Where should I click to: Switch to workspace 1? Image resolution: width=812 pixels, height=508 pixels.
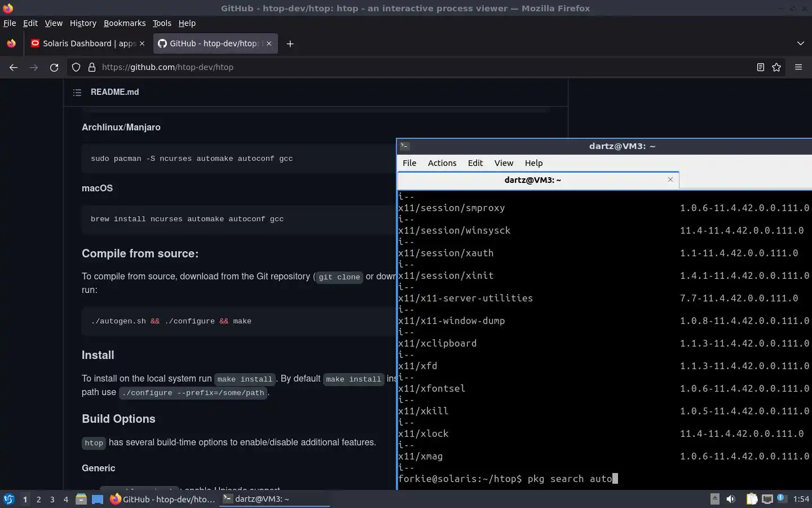pos(25,500)
